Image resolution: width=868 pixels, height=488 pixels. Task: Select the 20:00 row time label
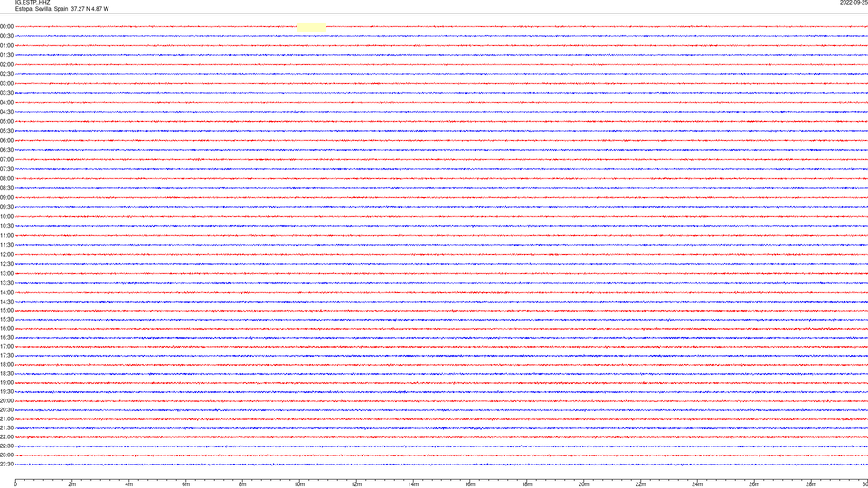click(x=6, y=401)
